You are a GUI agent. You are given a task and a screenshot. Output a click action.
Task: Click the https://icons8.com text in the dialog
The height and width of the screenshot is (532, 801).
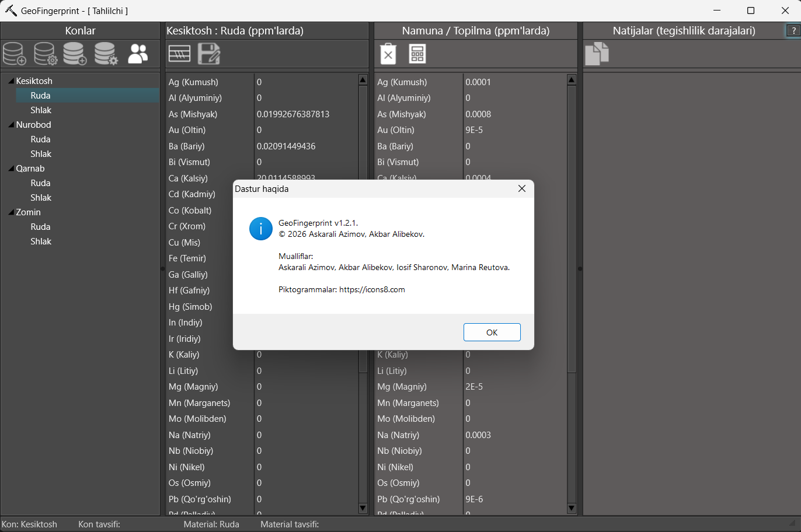point(372,289)
